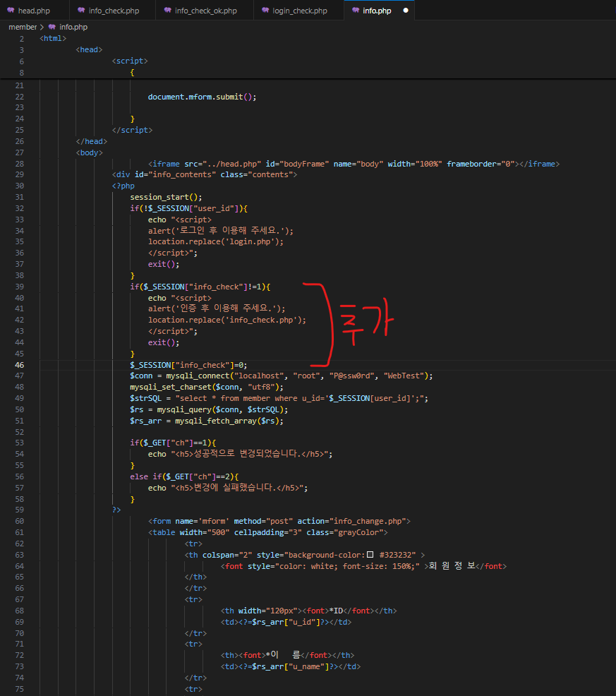The width and height of the screenshot is (616, 696).
Task: Click the ?> closing PHP tag
Action: click(116, 510)
